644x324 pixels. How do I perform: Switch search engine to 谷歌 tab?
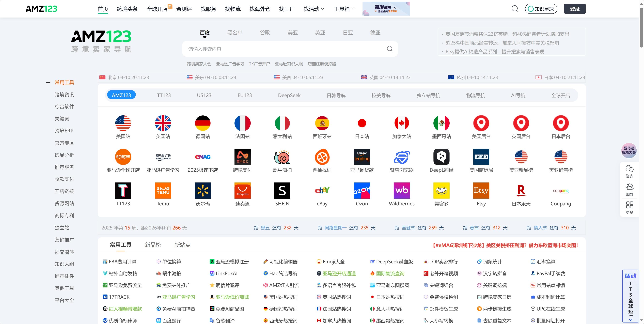[x=265, y=33]
